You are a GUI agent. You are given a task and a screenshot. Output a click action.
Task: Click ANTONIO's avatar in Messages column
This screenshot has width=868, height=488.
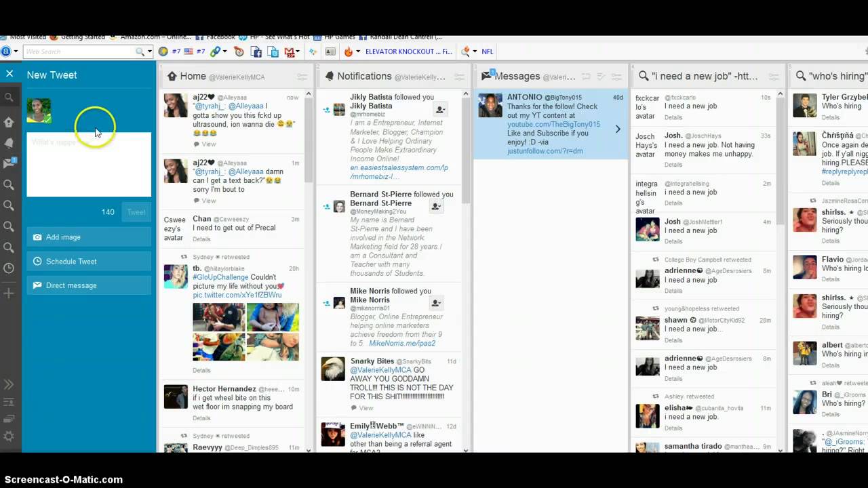point(490,105)
